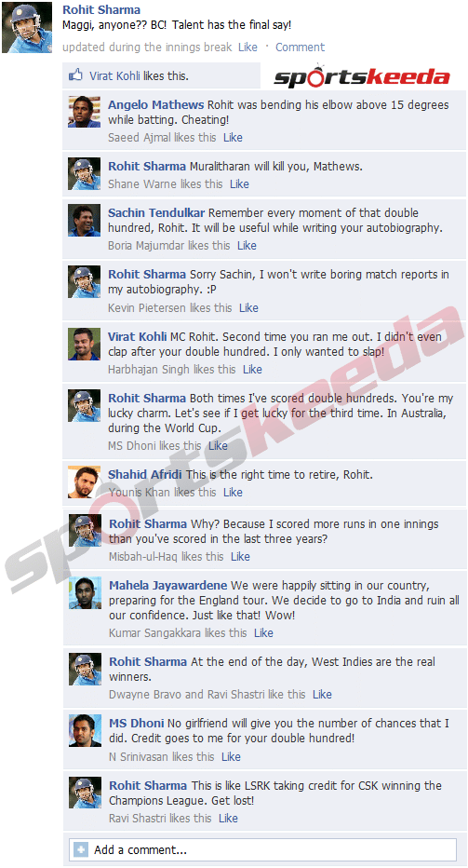Click the large Rohit Sharma post photo

pos(27,27)
